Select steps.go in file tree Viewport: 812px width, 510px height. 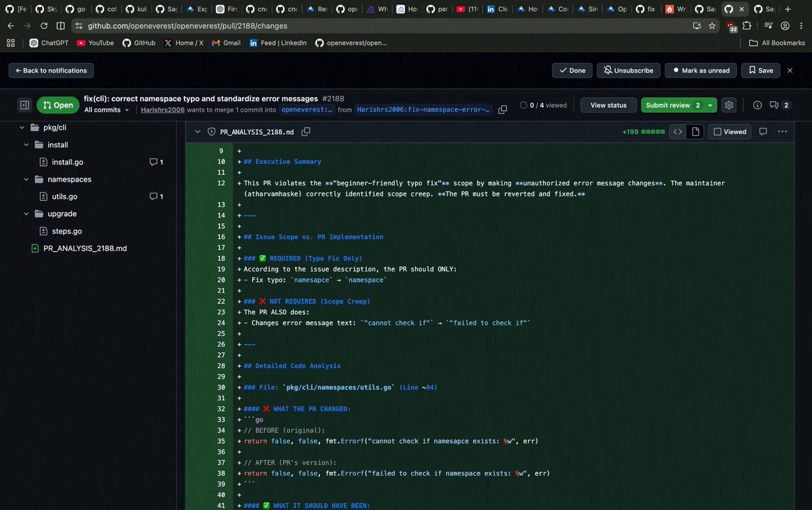tap(67, 231)
